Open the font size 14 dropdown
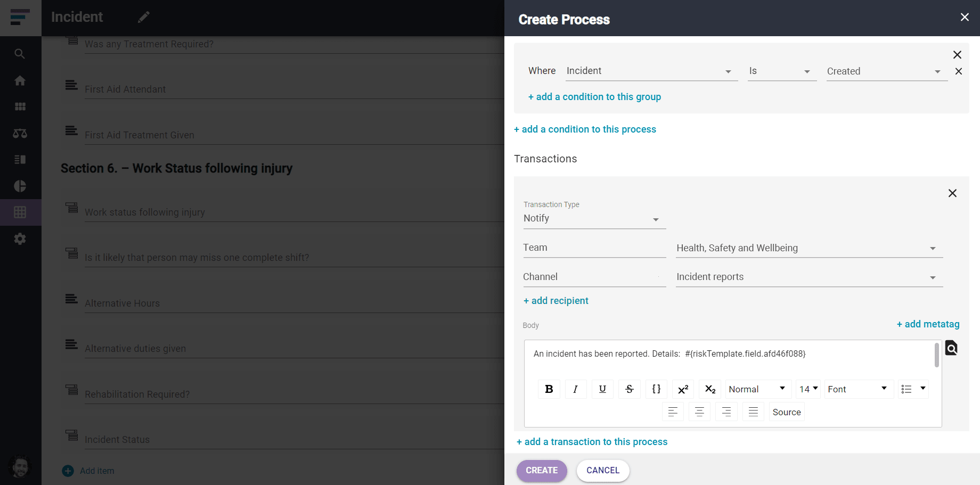Screen dimensions: 980x485 808,389
